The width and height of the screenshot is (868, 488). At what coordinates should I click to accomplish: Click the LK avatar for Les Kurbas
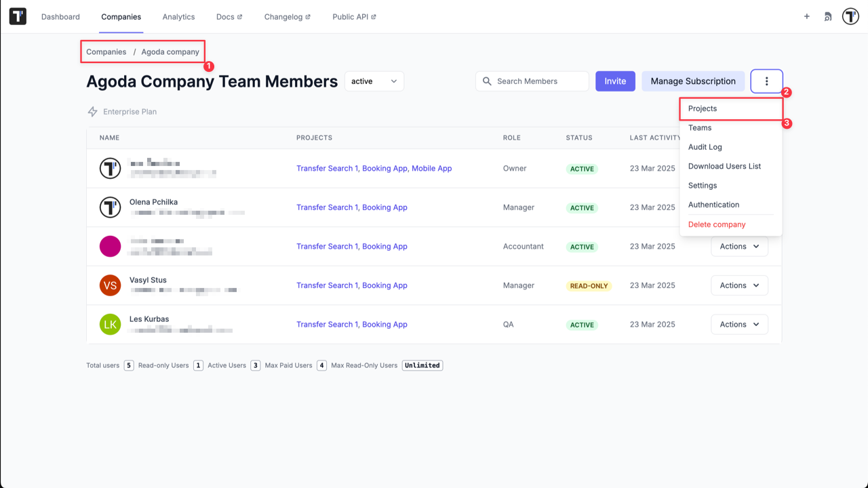[110, 324]
